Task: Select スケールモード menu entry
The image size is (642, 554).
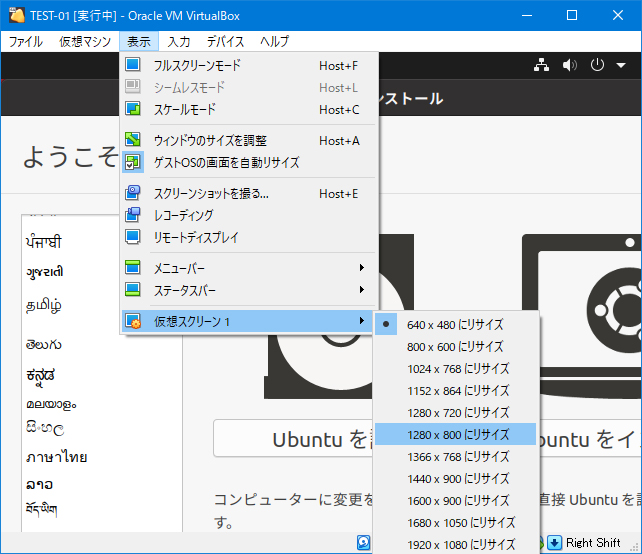Action: (x=249, y=109)
